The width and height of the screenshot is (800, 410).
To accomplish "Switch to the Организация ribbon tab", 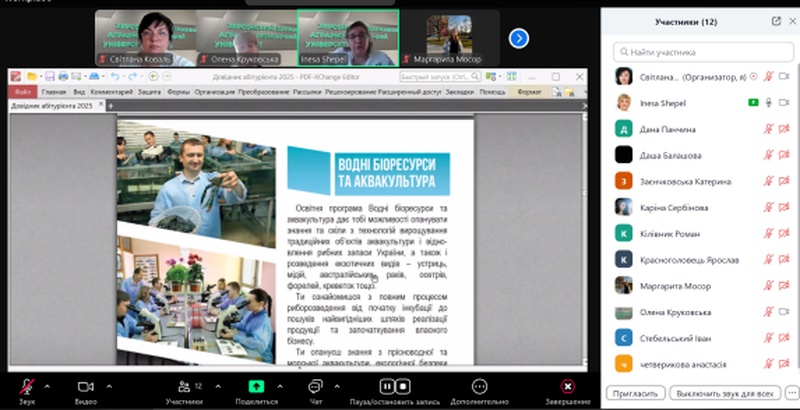I will 214,92.
